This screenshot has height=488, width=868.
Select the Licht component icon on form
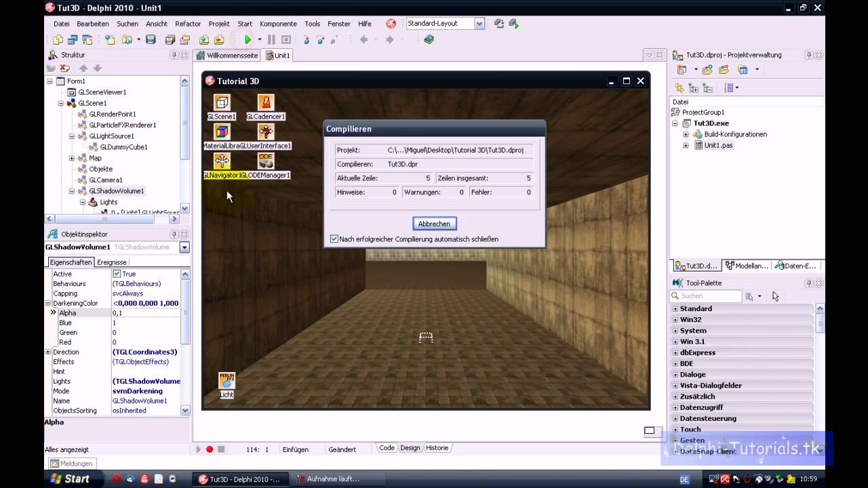tap(226, 380)
